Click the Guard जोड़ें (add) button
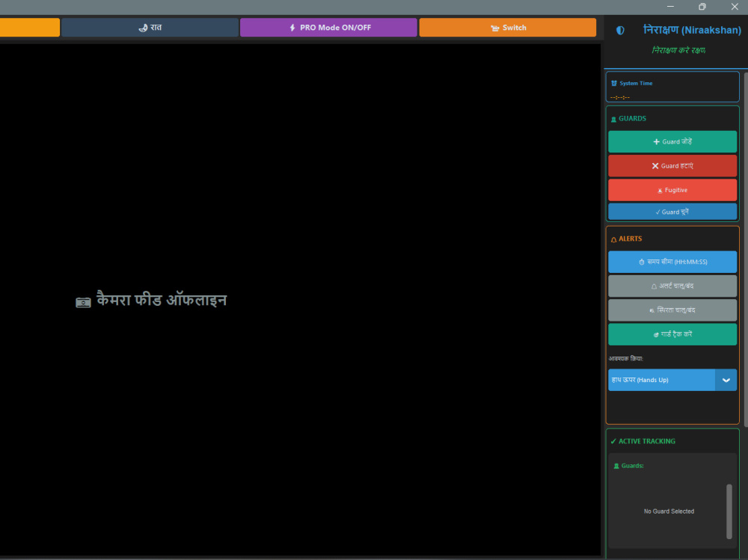Image resolution: width=748 pixels, height=560 pixels. coord(672,141)
